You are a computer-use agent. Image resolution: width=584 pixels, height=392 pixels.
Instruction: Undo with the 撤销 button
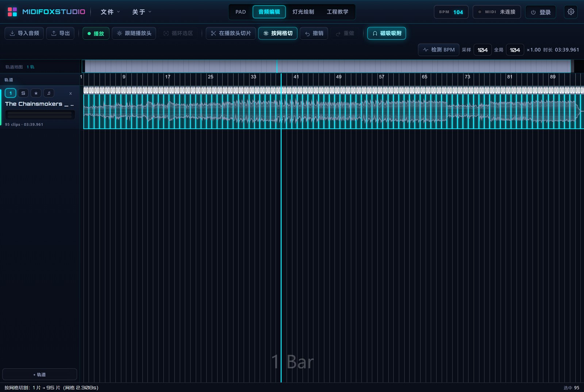[314, 33]
